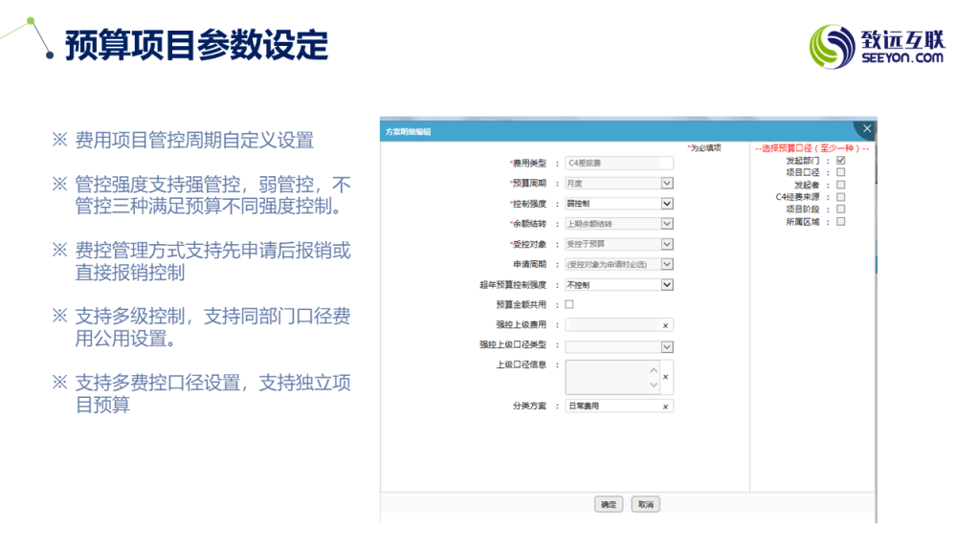Click the 费用类型 input field
980x551 pixels.
click(618, 164)
